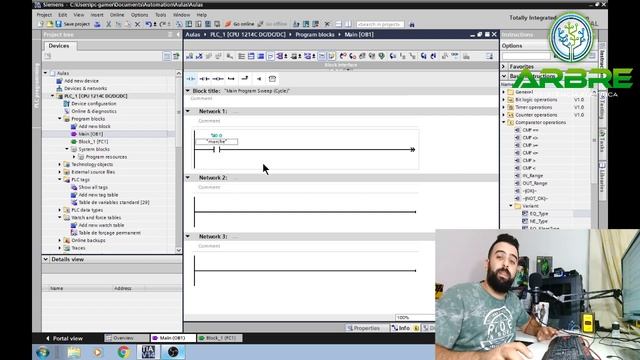
Task: Click Add new watch table entry
Action: pyautogui.click(x=101, y=225)
